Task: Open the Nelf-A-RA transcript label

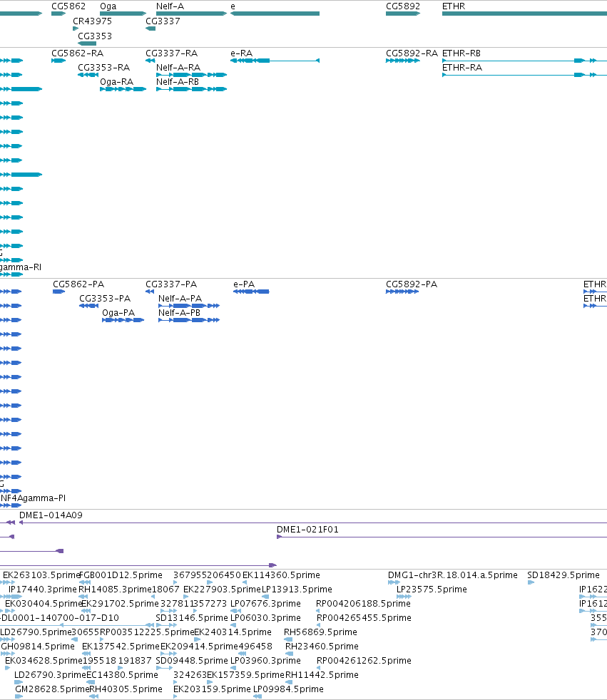Action: coord(178,68)
